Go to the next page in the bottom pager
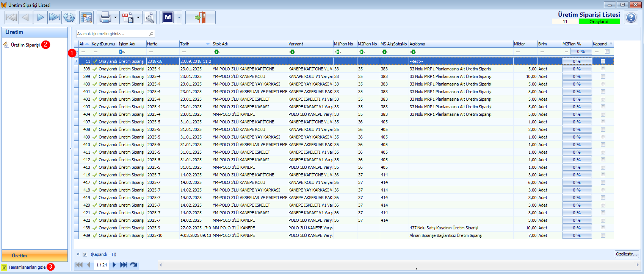This screenshot has height=274, width=644. [114, 265]
